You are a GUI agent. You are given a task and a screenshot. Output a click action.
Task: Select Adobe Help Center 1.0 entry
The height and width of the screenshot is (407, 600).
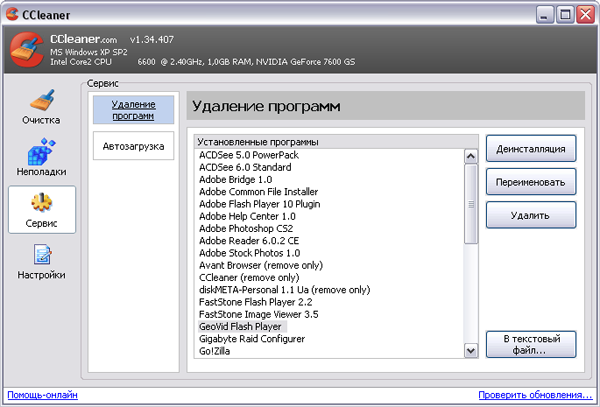click(x=247, y=216)
